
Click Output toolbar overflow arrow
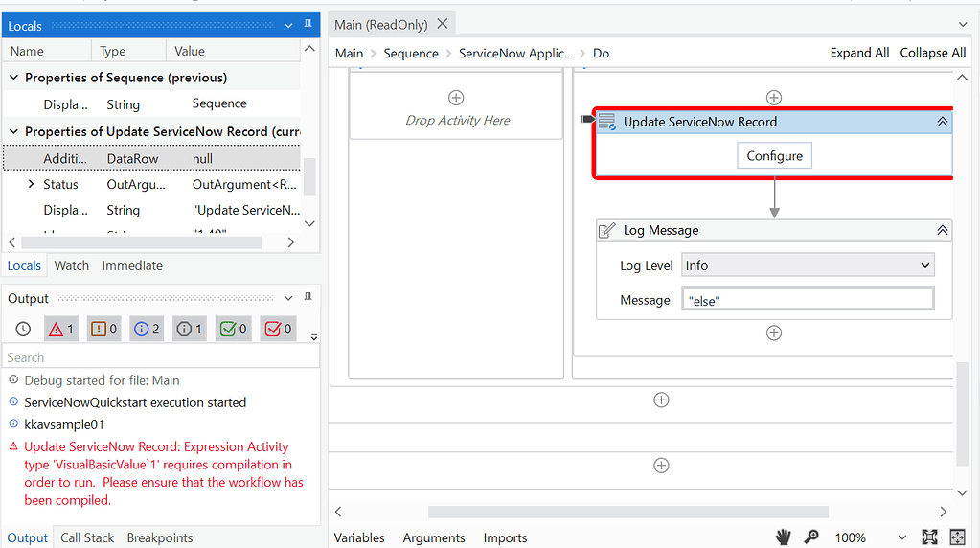click(314, 337)
